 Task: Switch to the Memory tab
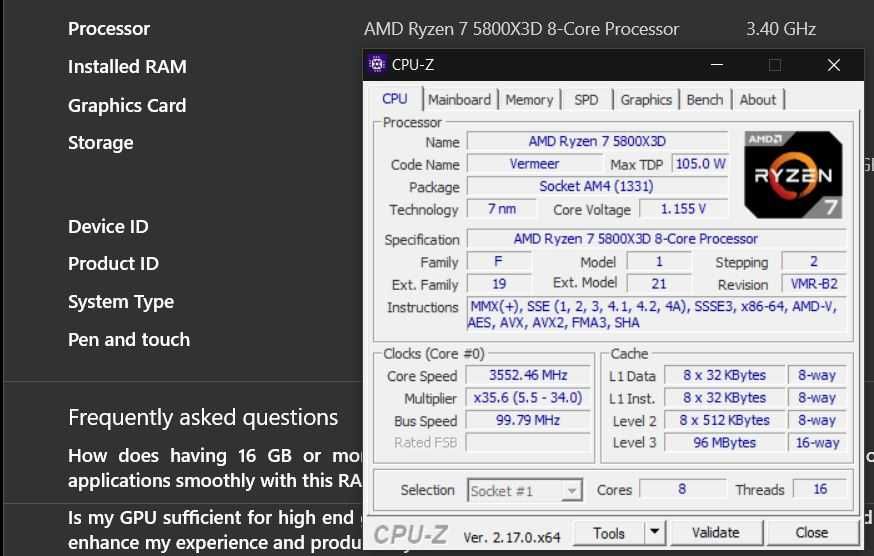tap(529, 100)
